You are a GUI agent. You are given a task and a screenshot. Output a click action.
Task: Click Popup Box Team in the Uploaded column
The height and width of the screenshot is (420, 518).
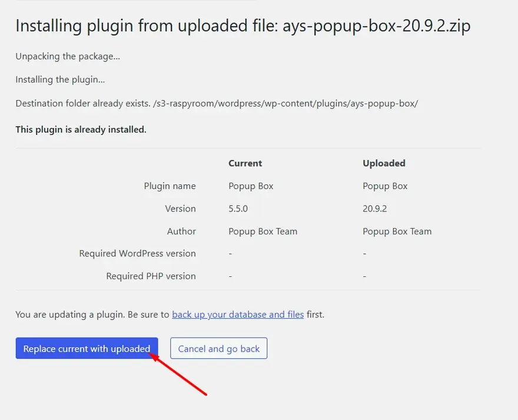pyautogui.click(x=397, y=232)
